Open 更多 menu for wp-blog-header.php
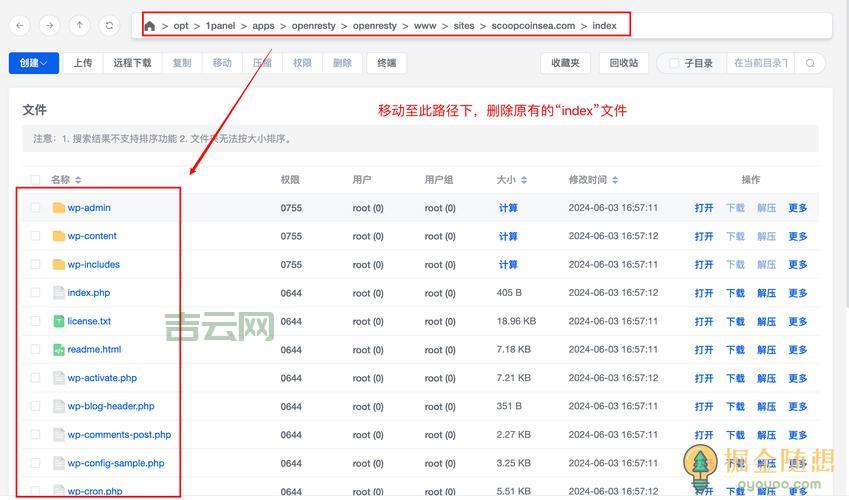The image size is (849, 500). pyautogui.click(x=798, y=406)
